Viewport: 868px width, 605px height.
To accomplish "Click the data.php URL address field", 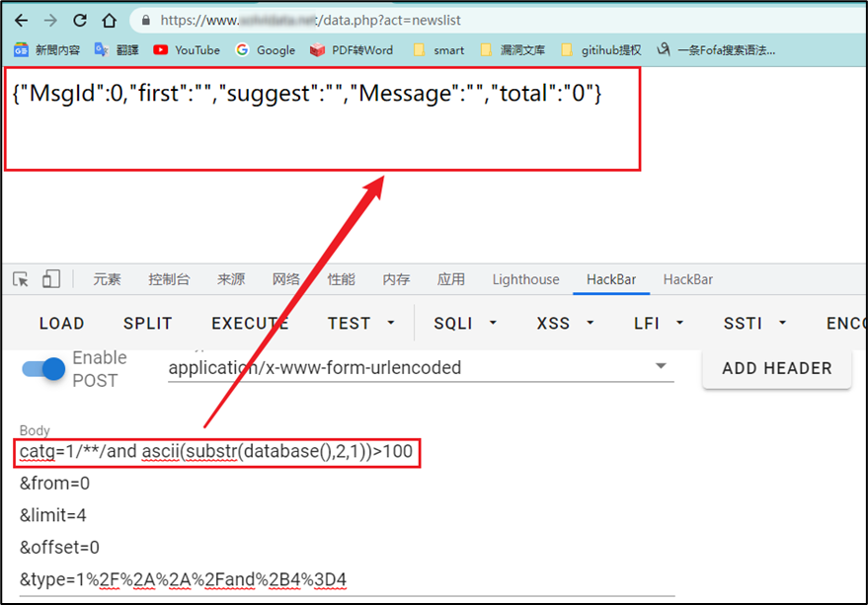I will [499, 21].
